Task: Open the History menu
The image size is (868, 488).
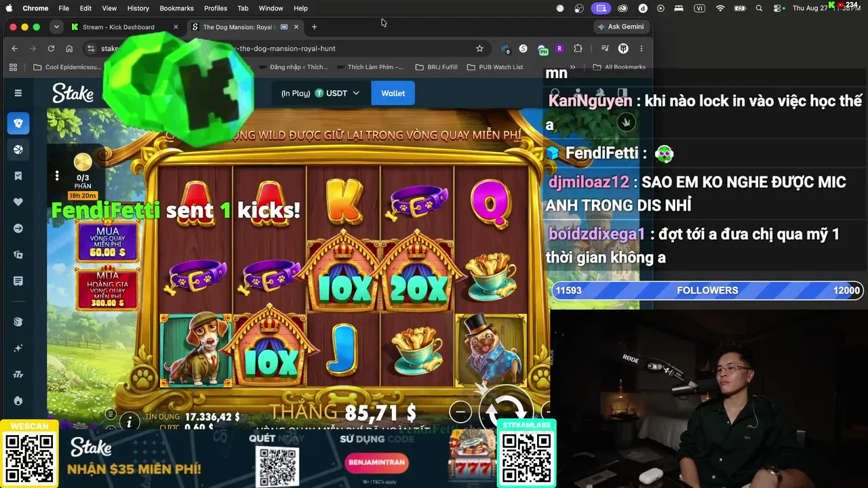Action: click(x=138, y=8)
